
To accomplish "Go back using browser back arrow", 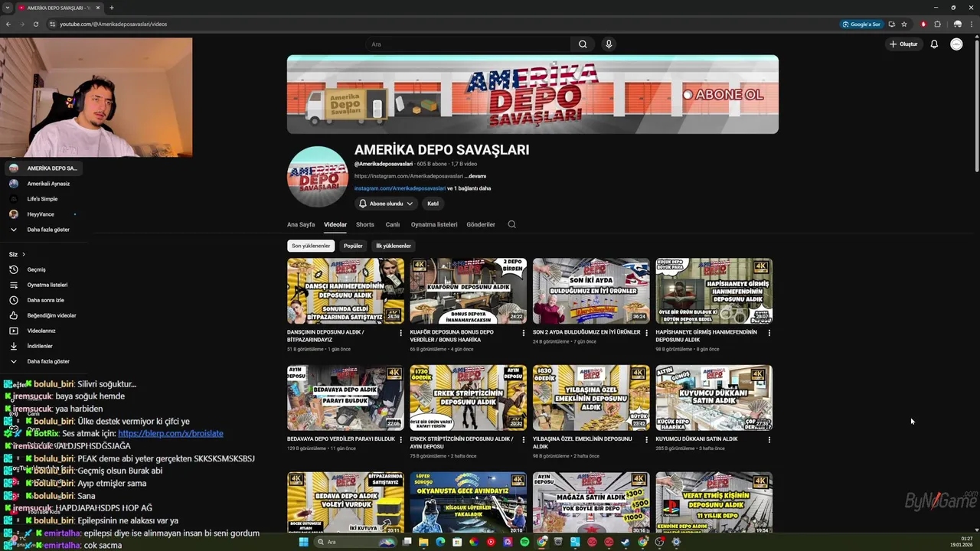I will [8, 24].
